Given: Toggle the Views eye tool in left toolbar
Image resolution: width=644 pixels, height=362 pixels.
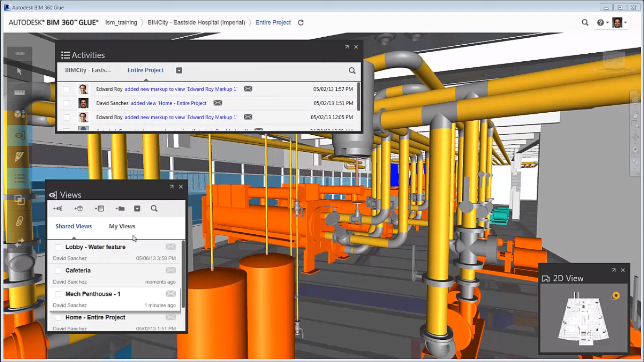Looking at the screenshot, I should click(x=19, y=135).
